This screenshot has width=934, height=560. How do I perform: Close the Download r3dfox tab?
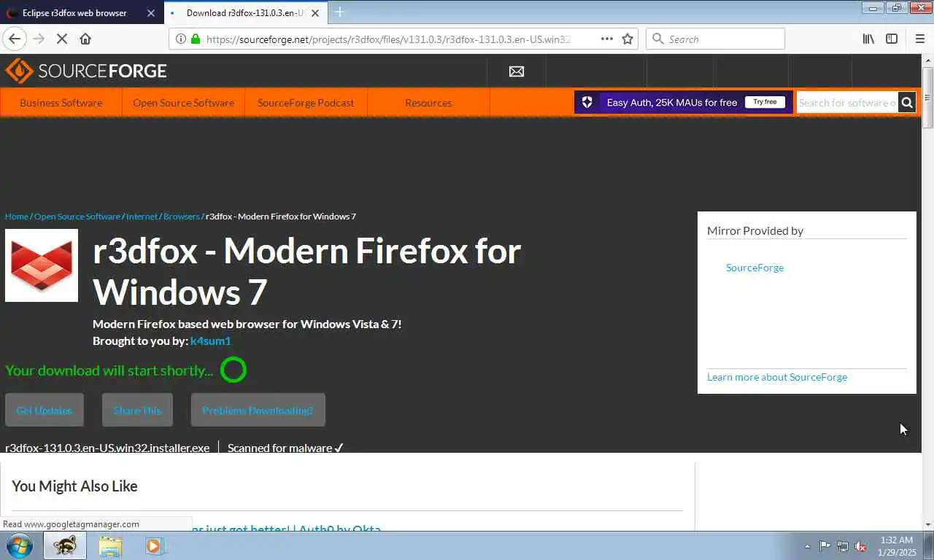pos(315,13)
